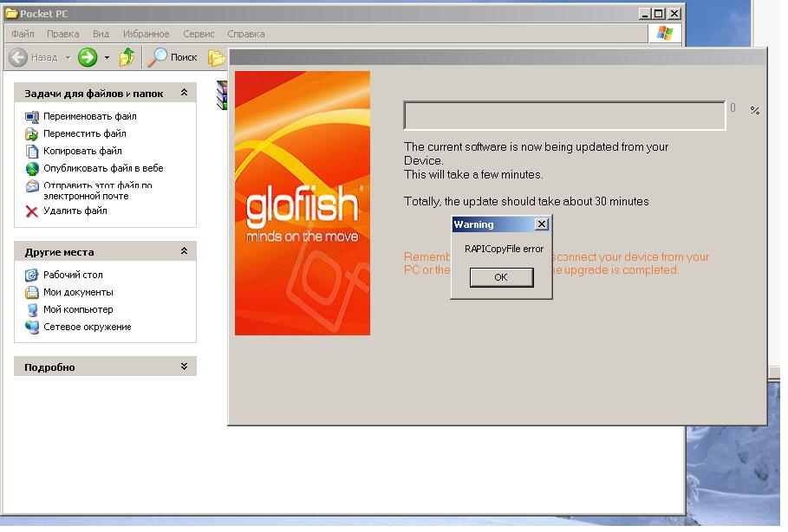Click the Pocket PC folder title icon

11,14
